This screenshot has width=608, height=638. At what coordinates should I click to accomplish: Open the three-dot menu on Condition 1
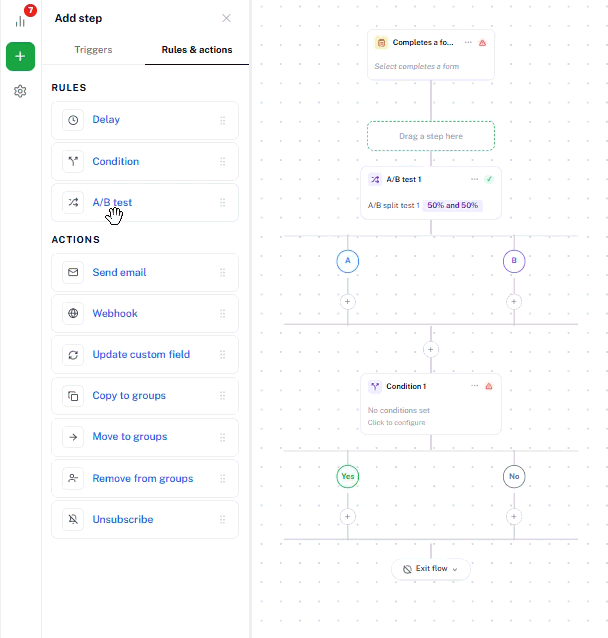(x=475, y=386)
